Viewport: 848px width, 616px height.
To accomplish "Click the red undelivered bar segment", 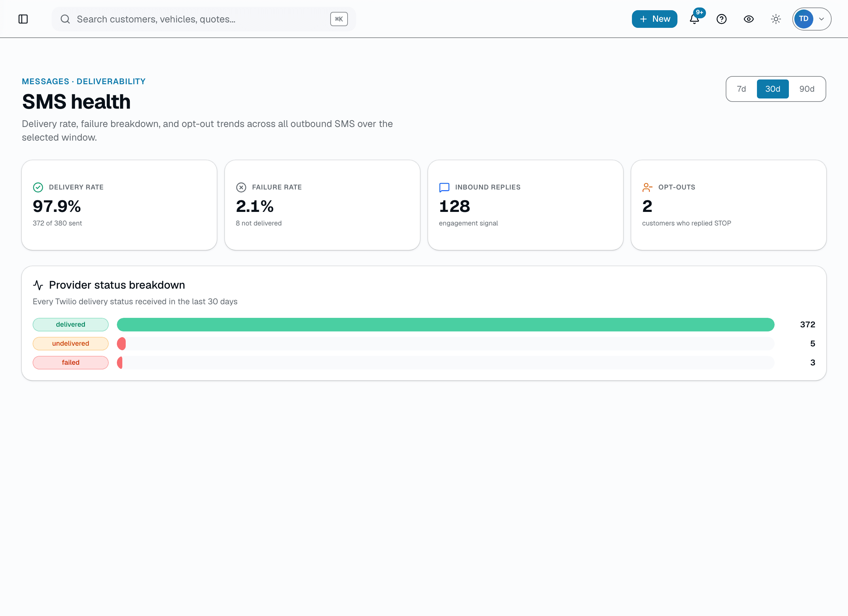I will [x=121, y=344].
